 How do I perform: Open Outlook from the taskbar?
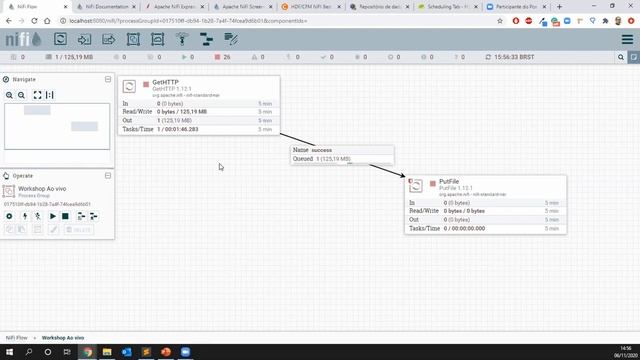(x=127, y=352)
